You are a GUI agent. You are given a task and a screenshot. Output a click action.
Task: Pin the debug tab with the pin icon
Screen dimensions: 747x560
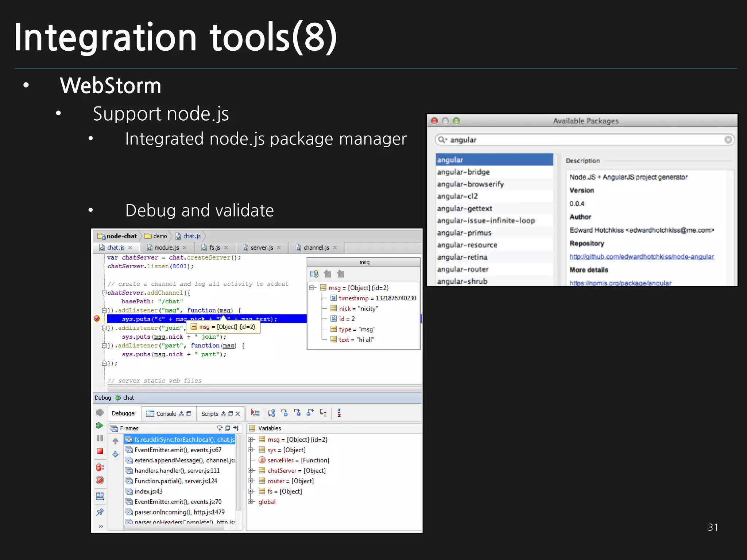[x=100, y=512]
